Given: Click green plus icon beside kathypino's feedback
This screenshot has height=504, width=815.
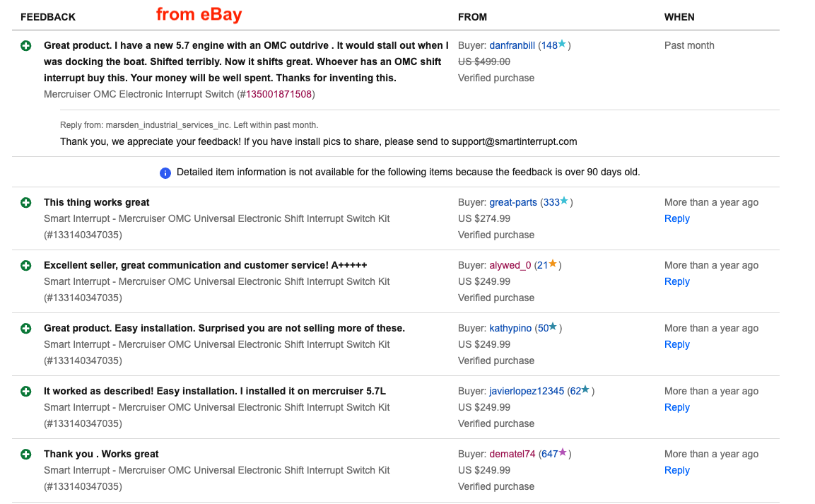Looking at the screenshot, I should click(26, 329).
